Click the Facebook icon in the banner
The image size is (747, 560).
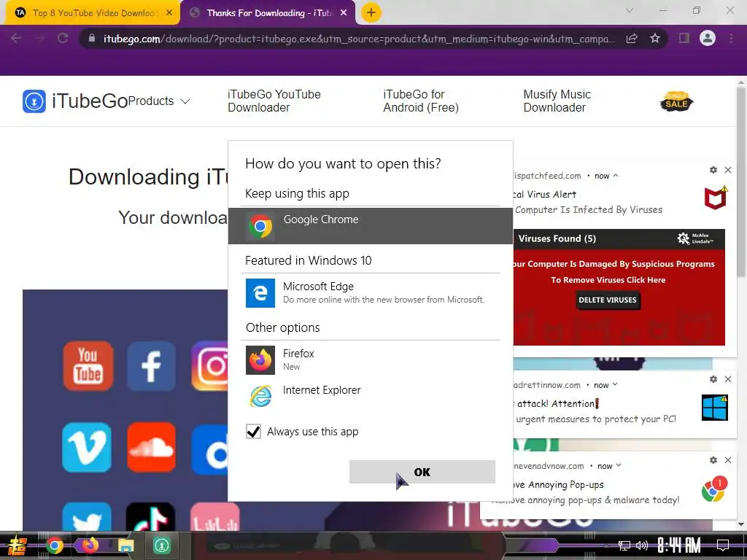click(151, 366)
